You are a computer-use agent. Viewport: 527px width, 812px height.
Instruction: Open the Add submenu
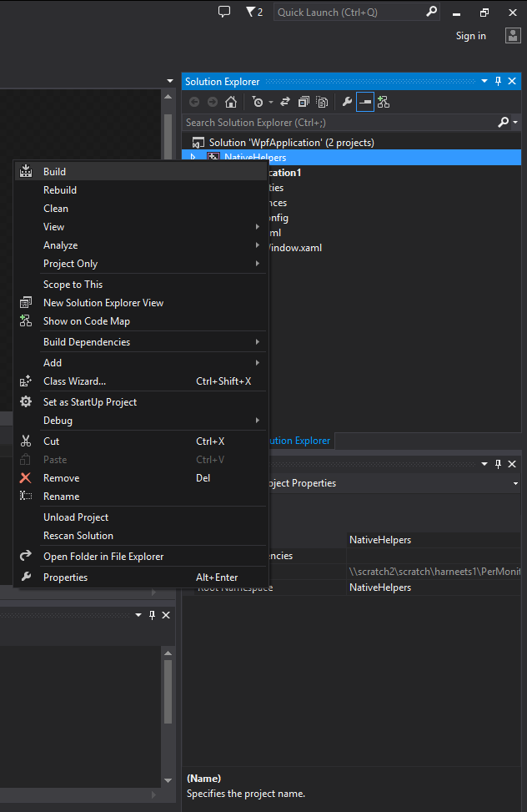(140, 362)
